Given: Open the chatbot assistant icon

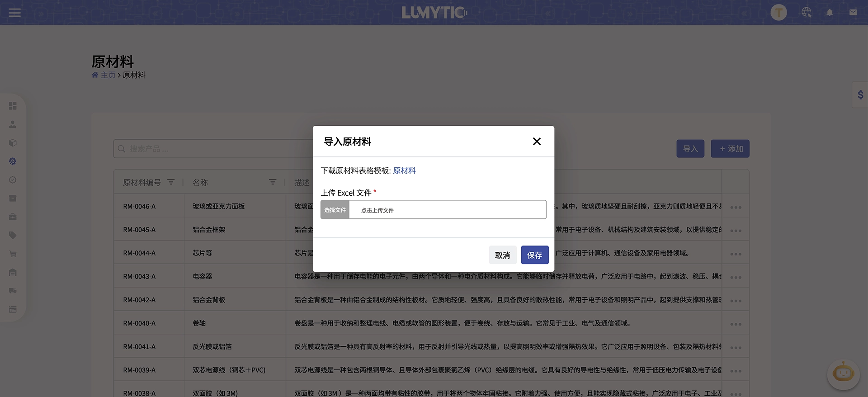Looking at the screenshot, I should tap(843, 374).
